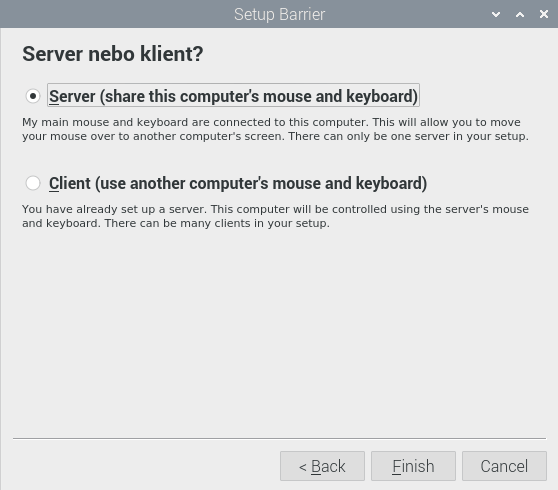Select the Server radio button circle
The height and width of the screenshot is (490, 558).
33,96
